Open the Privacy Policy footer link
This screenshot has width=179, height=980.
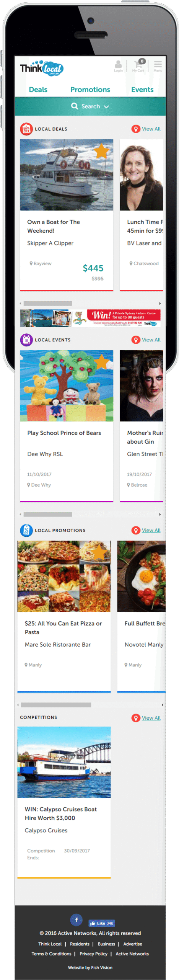coord(93,954)
